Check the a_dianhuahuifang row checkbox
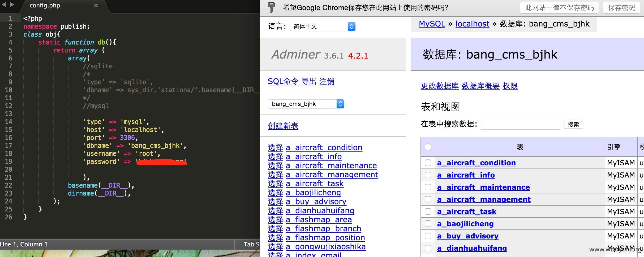This screenshot has height=257, width=644. (x=428, y=248)
